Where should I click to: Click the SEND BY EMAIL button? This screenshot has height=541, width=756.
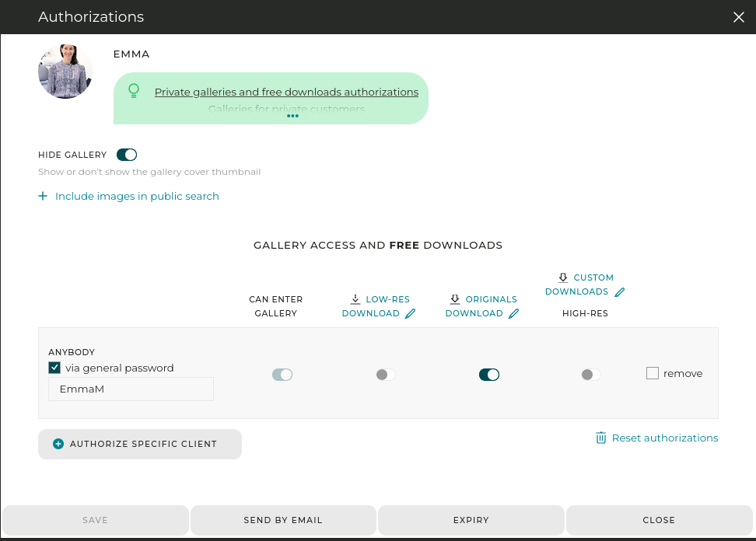283,520
